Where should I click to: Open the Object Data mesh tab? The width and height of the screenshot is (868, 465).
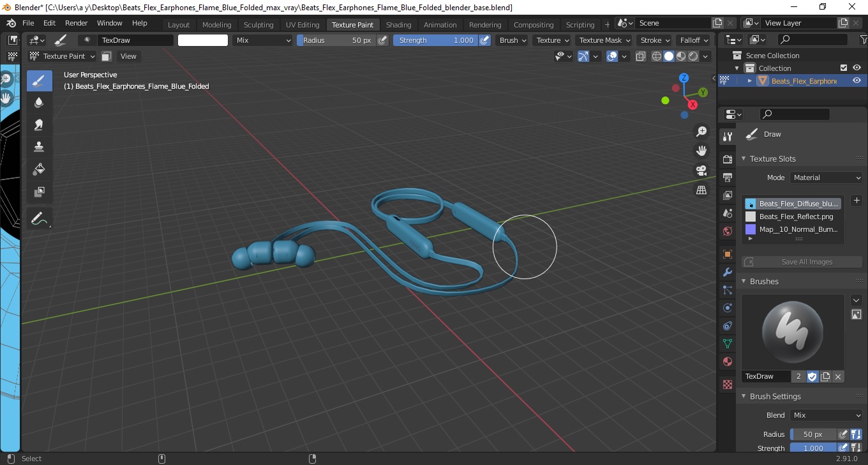click(727, 344)
